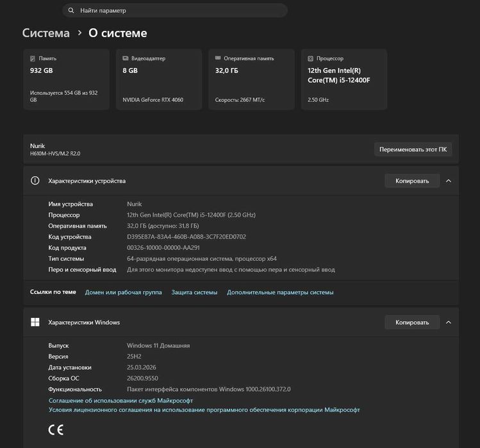Go back to Система breadcrumb
480x448 pixels.
pos(46,33)
